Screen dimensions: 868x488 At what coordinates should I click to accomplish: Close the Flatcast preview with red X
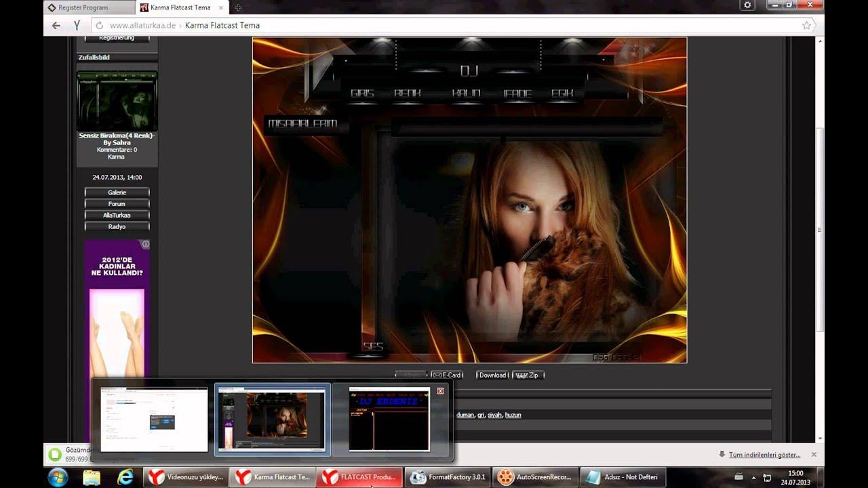[x=440, y=391]
